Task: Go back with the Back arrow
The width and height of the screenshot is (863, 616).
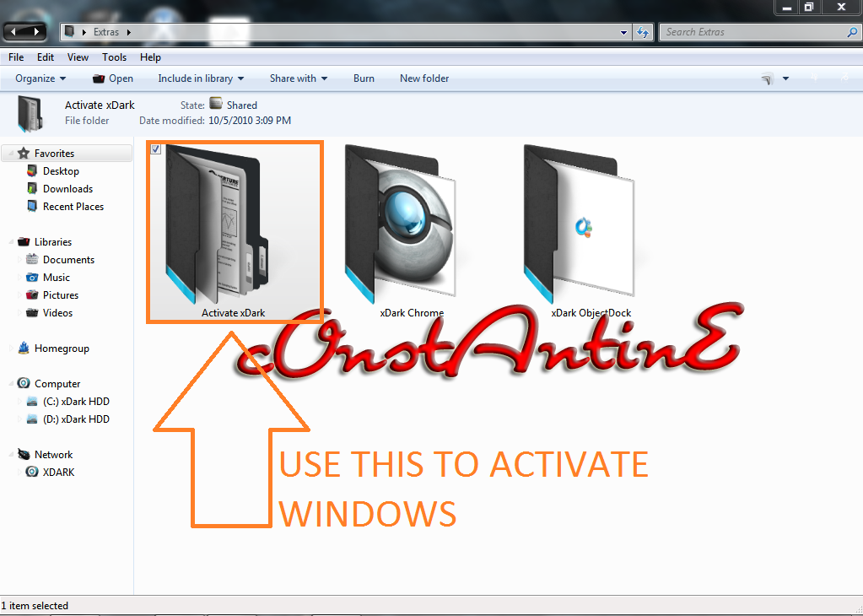Action: pos(14,32)
